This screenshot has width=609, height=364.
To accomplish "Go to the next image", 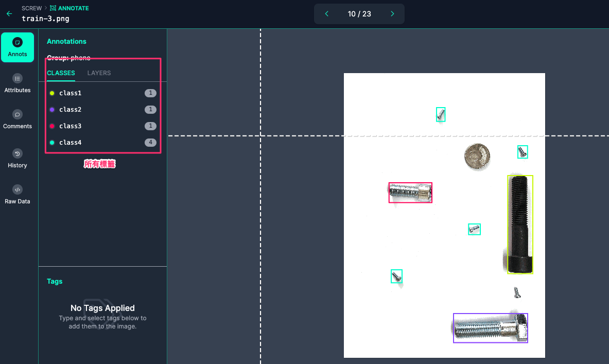I will pyautogui.click(x=392, y=14).
